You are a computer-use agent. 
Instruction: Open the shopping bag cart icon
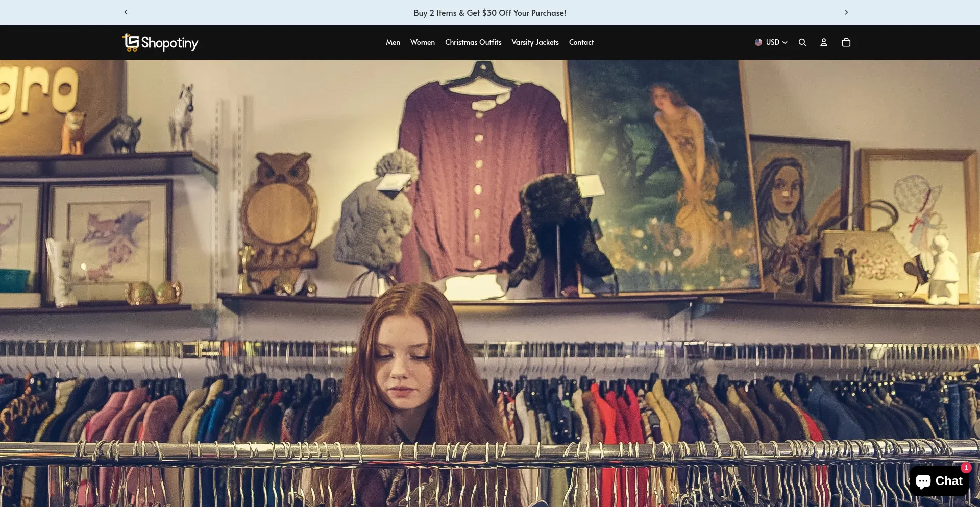[x=846, y=42]
